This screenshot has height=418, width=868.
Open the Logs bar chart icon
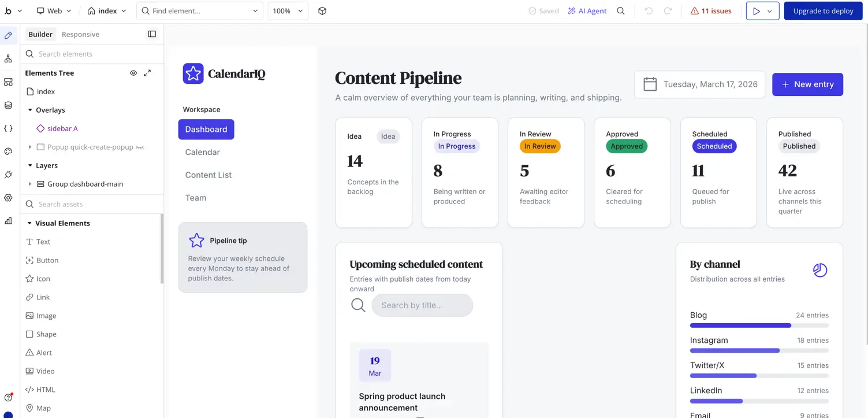[x=8, y=221]
